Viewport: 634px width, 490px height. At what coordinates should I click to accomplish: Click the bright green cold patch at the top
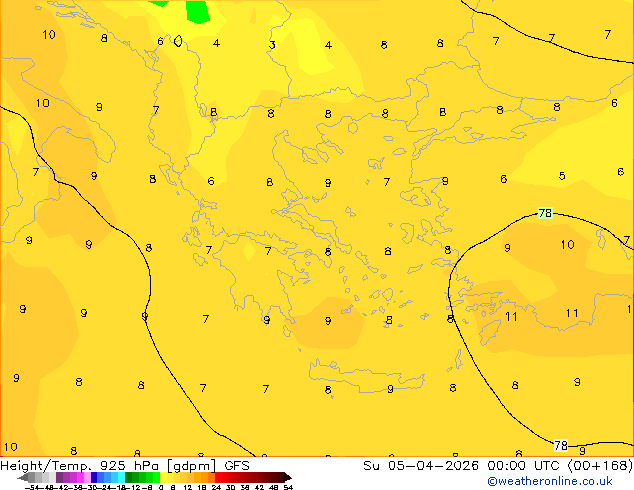tap(198, 12)
